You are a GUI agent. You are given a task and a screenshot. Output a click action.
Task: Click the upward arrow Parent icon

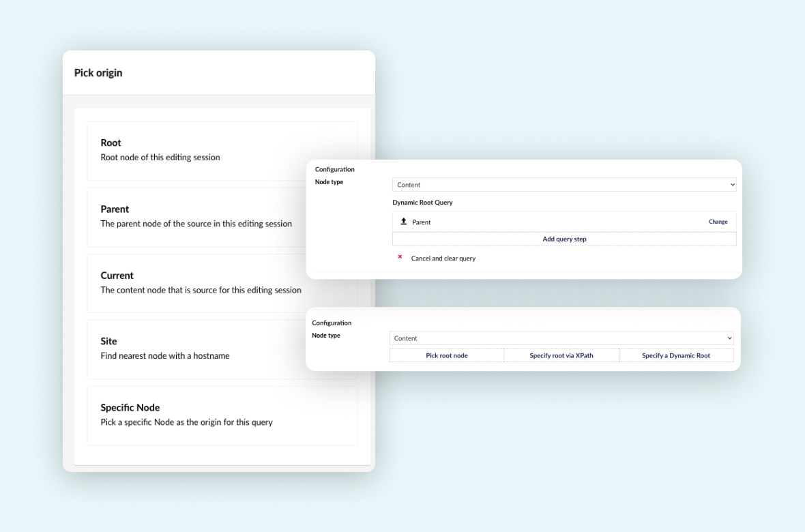[404, 222]
